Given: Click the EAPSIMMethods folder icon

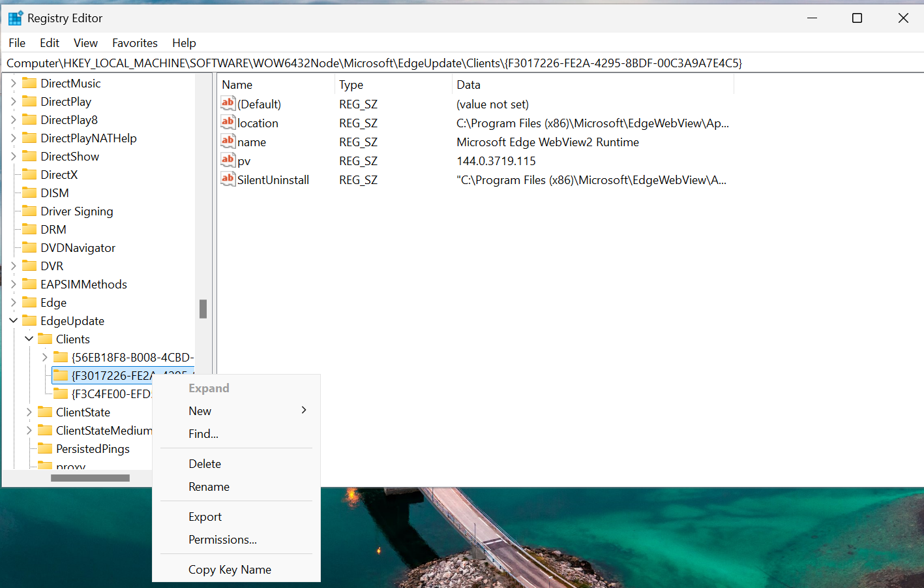Looking at the screenshot, I should coord(29,284).
